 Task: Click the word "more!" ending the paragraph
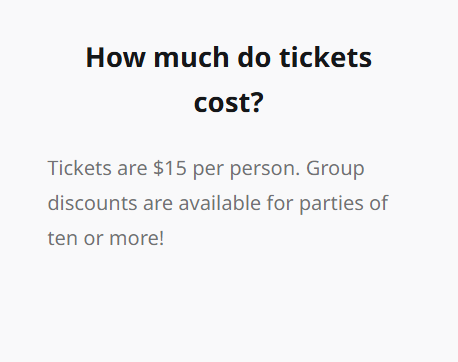pos(137,238)
